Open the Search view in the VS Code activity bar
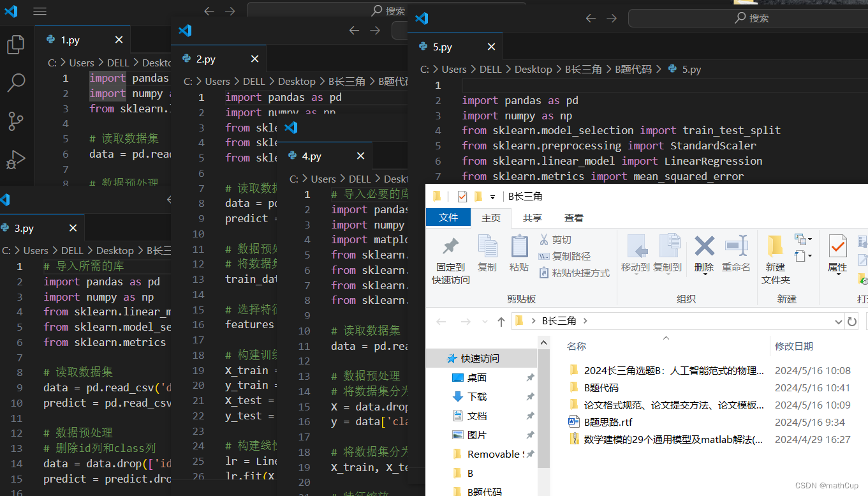The width and height of the screenshot is (868, 496). (15, 82)
